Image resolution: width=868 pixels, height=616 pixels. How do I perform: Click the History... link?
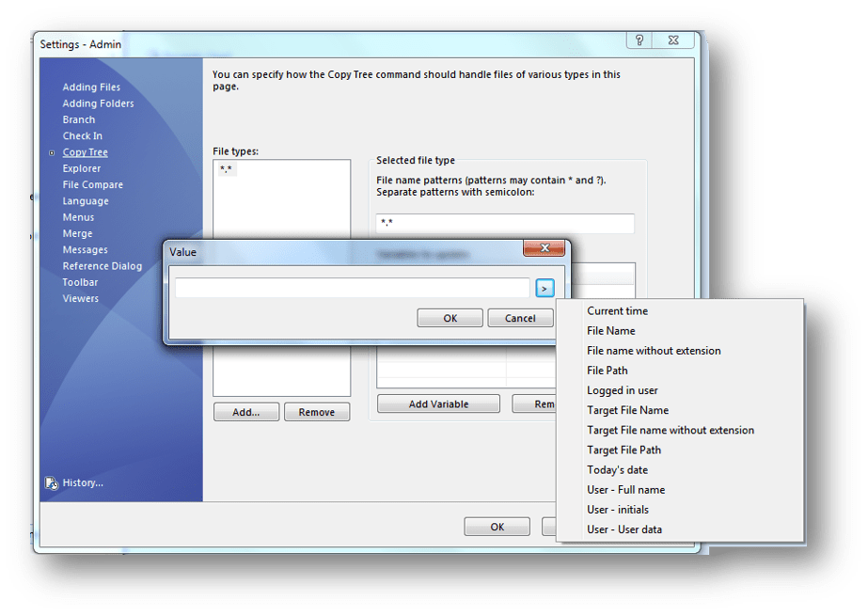tap(83, 482)
